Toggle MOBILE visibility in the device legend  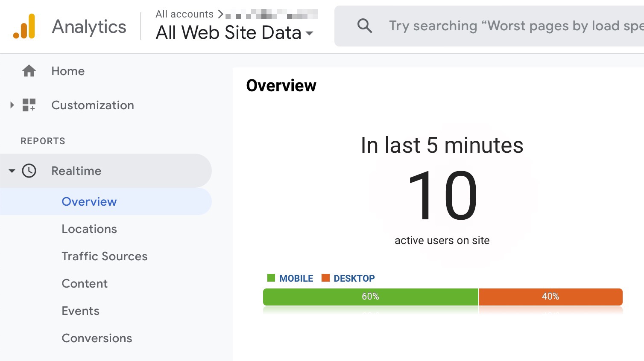[290, 278]
